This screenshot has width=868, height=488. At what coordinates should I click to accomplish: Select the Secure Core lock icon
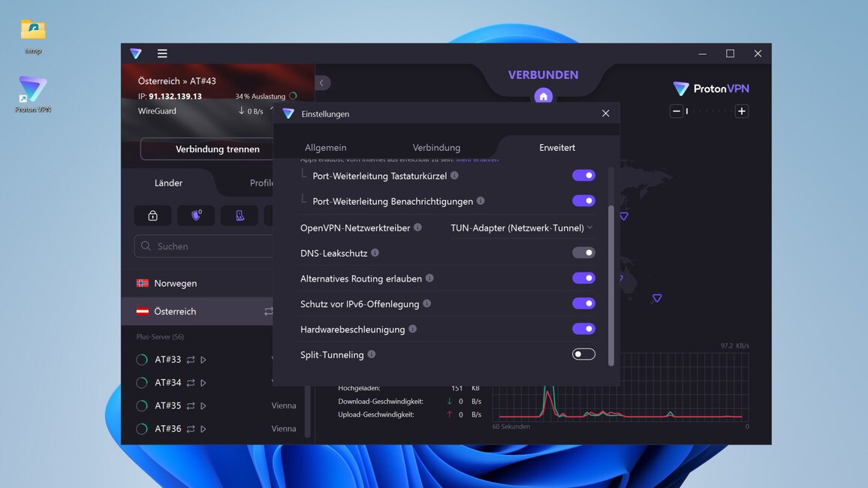click(152, 215)
